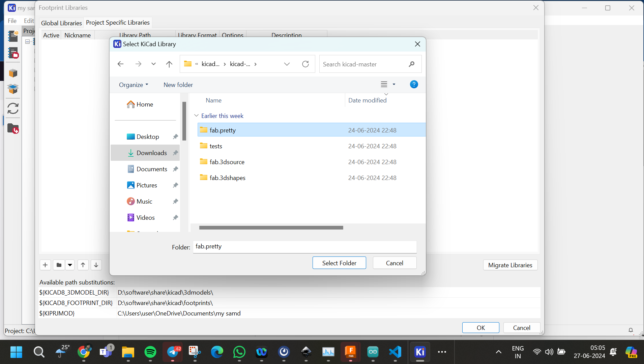The height and width of the screenshot is (364, 644).
Task: Click the Search kicad-master field
Action: click(x=370, y=64)
